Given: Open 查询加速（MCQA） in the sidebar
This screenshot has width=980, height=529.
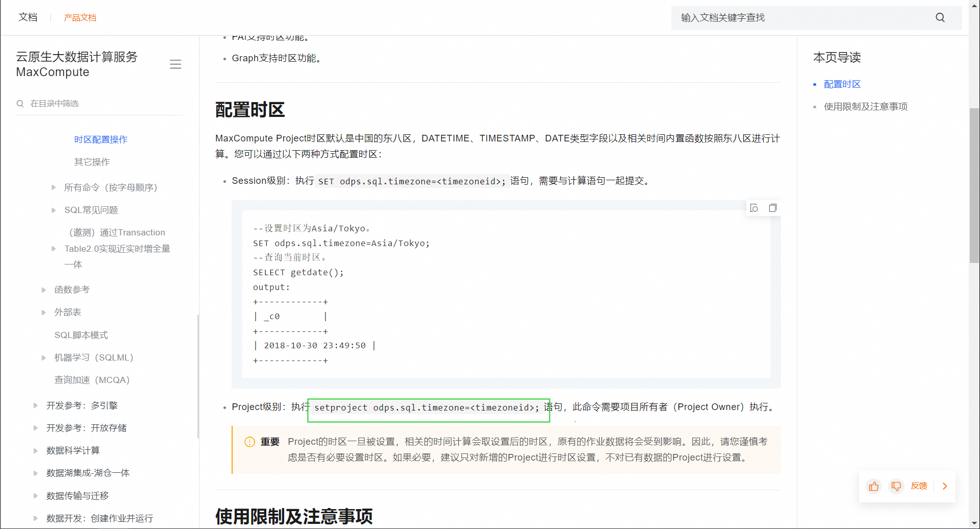Looking at the screenshot, I should click(92, 380).
